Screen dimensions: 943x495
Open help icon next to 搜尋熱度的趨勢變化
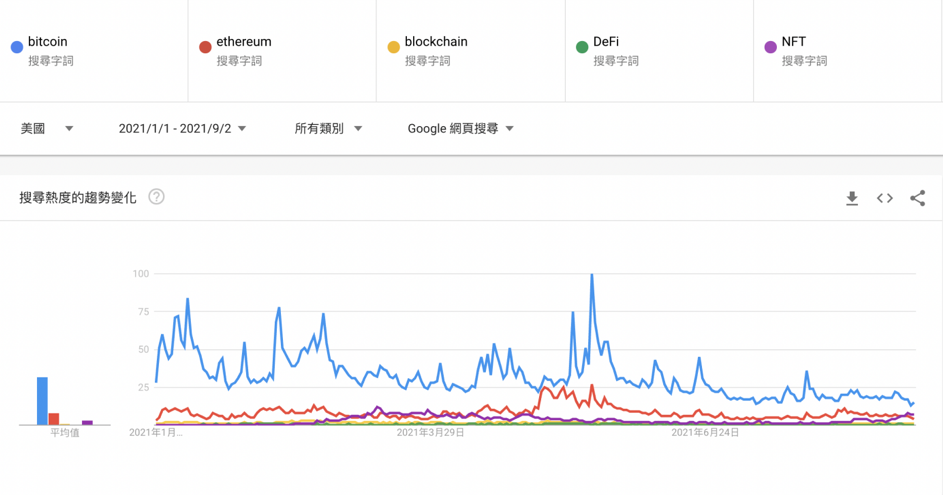click(x=156, y=197)
